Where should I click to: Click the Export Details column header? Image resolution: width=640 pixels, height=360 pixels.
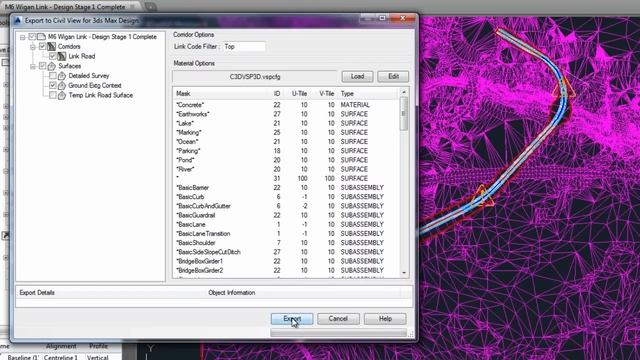tap(111, 293)
